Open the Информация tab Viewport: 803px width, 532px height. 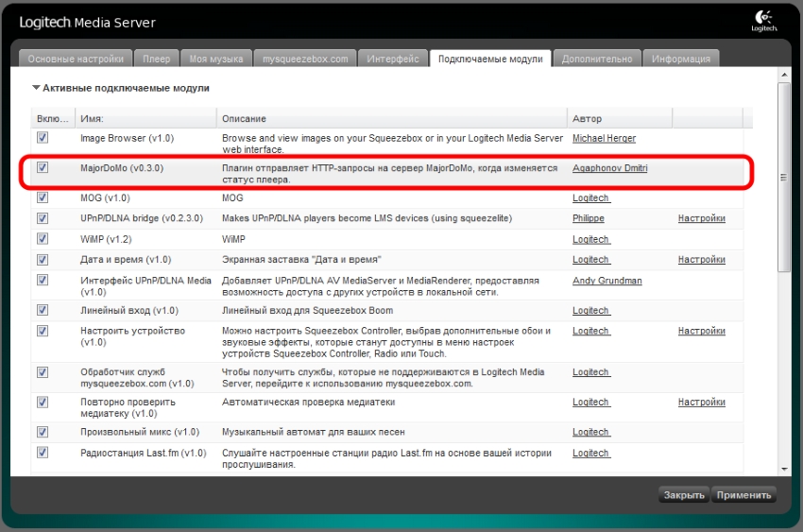(x=680, y=59)
